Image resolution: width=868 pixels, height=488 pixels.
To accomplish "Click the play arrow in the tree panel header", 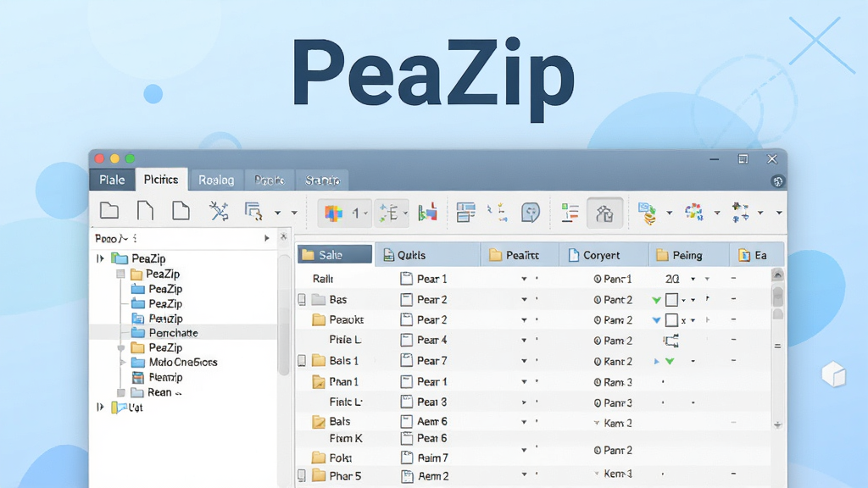I will click(267, 238).
